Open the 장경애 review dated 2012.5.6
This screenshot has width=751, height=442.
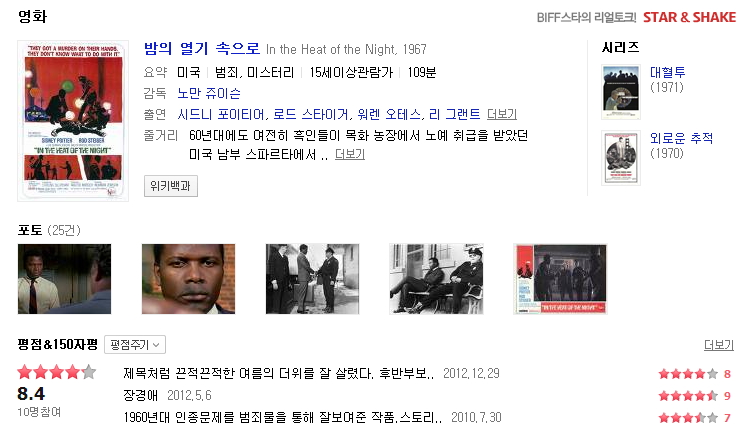(x=140, y=396)
